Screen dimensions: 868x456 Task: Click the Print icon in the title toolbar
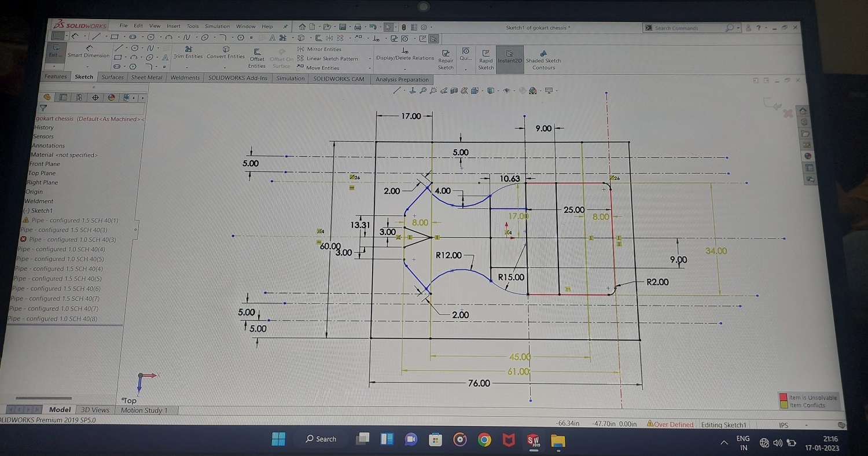point(357,27)
